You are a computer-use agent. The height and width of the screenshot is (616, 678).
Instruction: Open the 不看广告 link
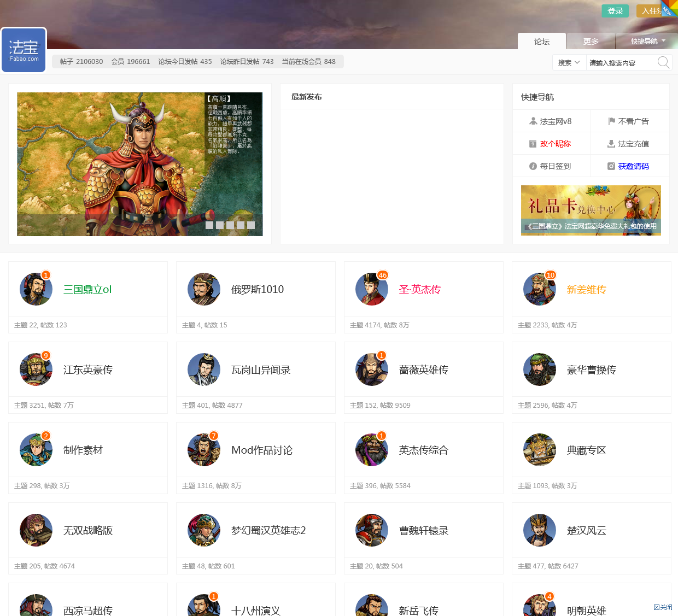634,121
